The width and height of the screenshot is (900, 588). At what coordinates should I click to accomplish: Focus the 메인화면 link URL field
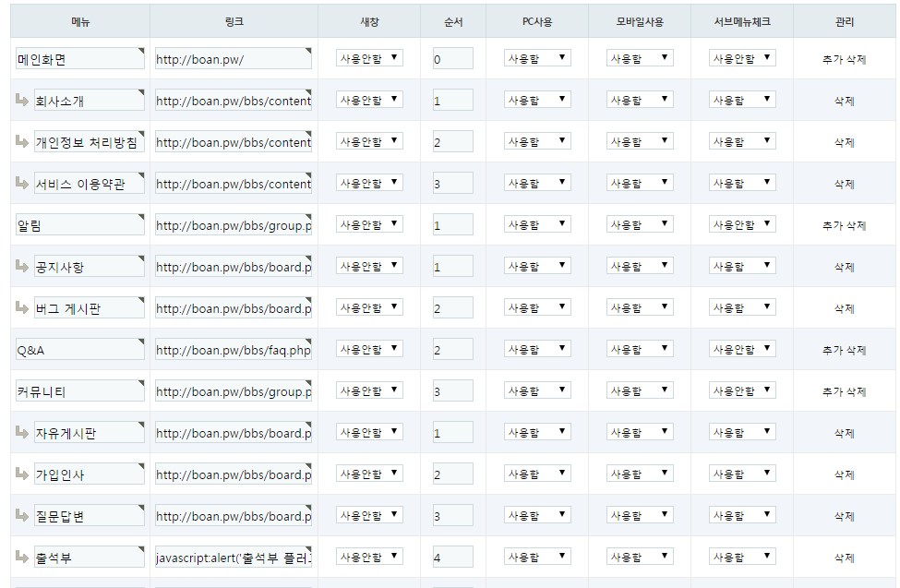point(234,59)
